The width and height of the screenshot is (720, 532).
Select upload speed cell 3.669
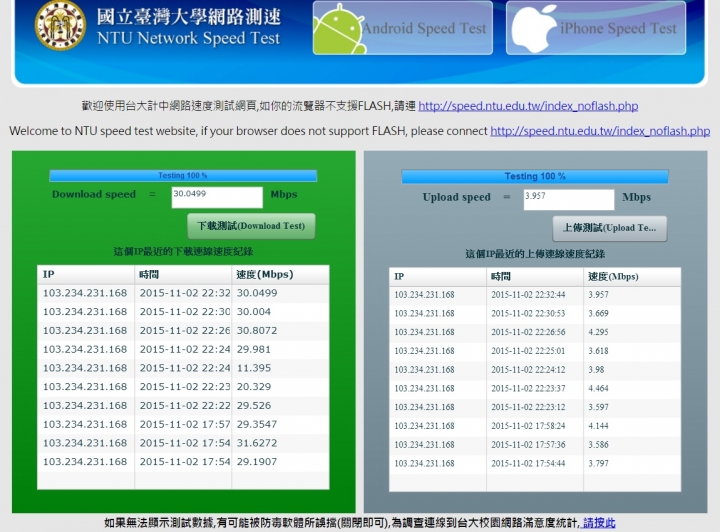(x=632, y=314)
